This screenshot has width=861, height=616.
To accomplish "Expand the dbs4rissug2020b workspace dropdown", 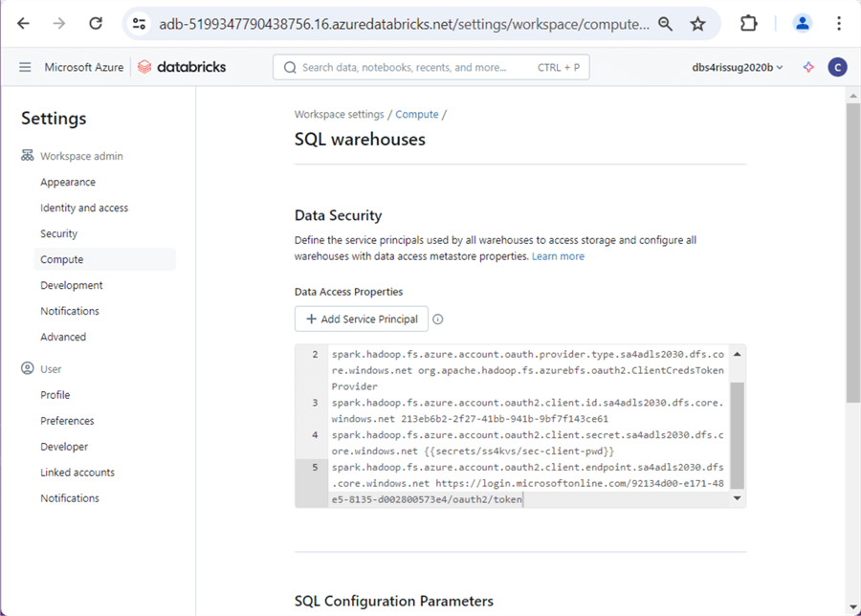I will pos(738,67).
